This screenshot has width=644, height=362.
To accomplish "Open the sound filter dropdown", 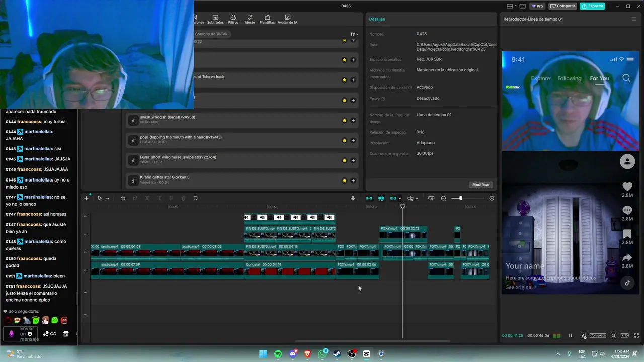I will [x=354, y=34].
